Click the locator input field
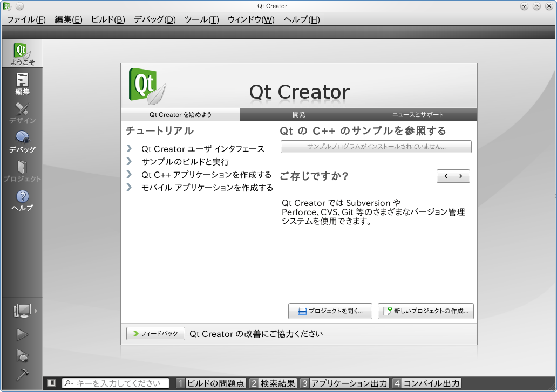557x392 pixels. (x=118, y=383)
